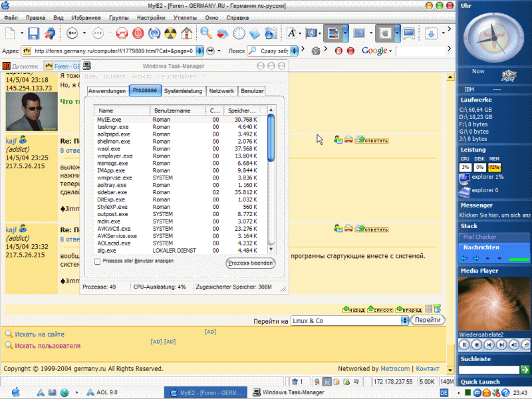This screenshot has height=399, width=532.
Task: Open the 'Linux & Co' forum jump dropdown
Action: [x=404, y=321]
